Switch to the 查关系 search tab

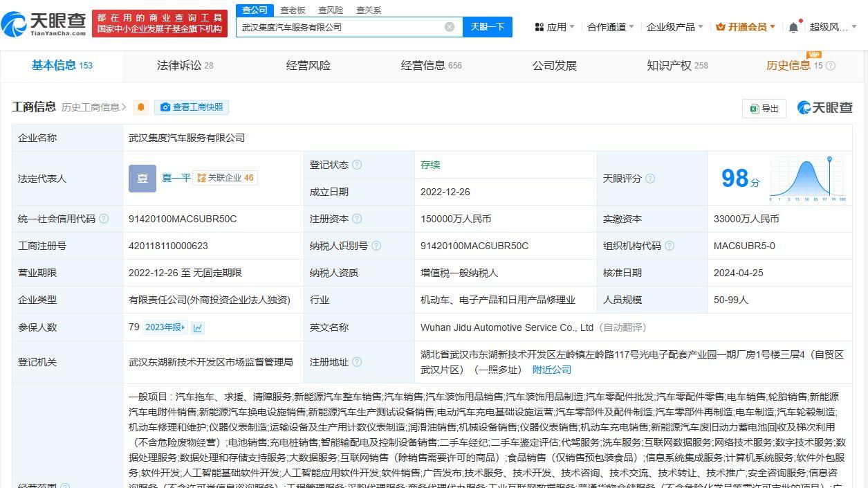click(369, 10)
